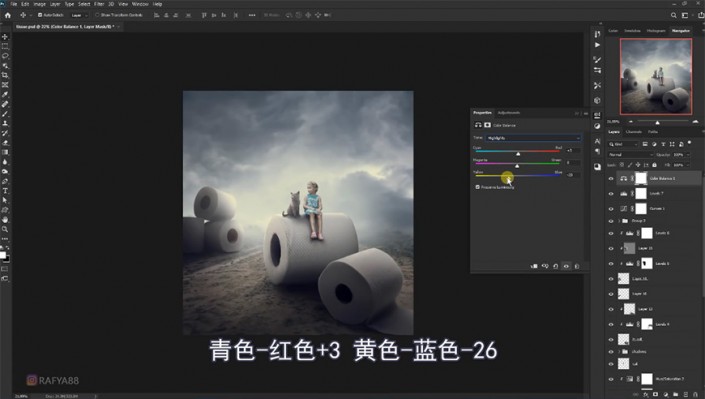Click the Home icon in options bar

point(8,15)
